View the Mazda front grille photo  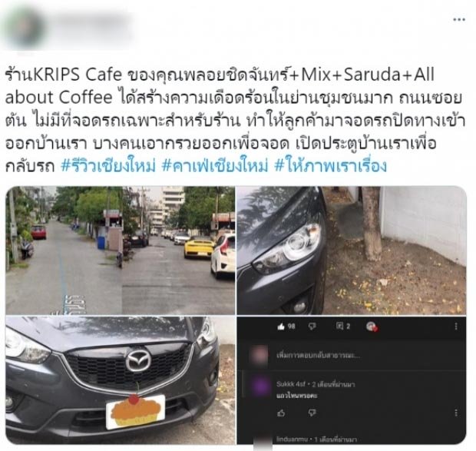coord(121,380)
